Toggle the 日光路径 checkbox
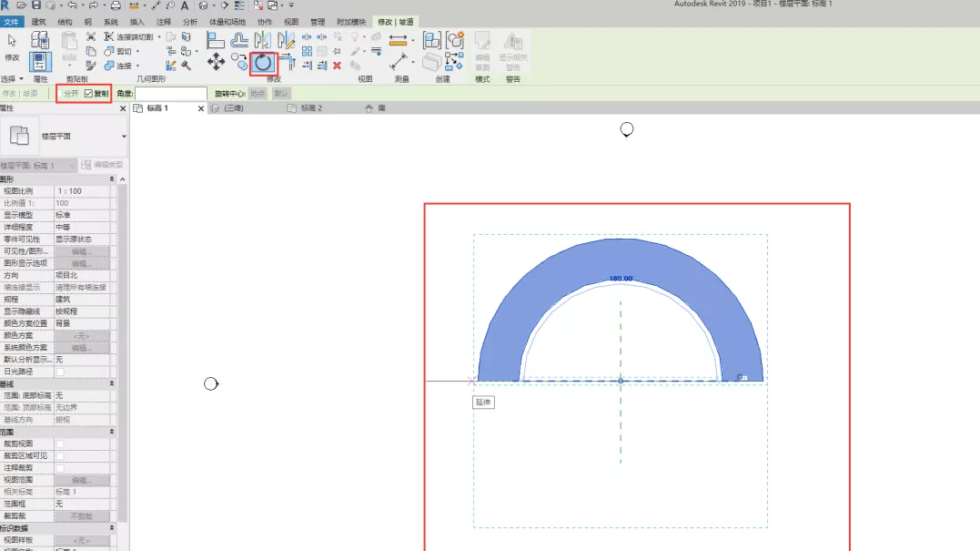980x551 pixels. point(60,372)
